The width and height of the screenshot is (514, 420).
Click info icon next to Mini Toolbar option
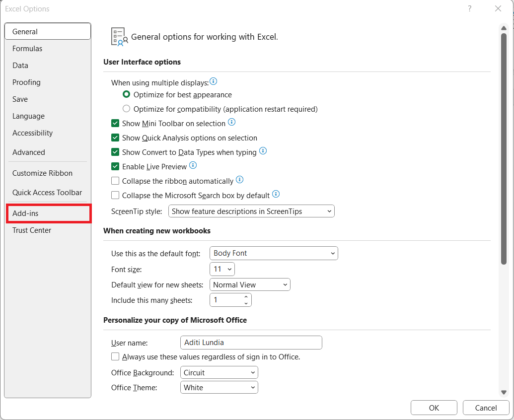[x=231, y=122]
